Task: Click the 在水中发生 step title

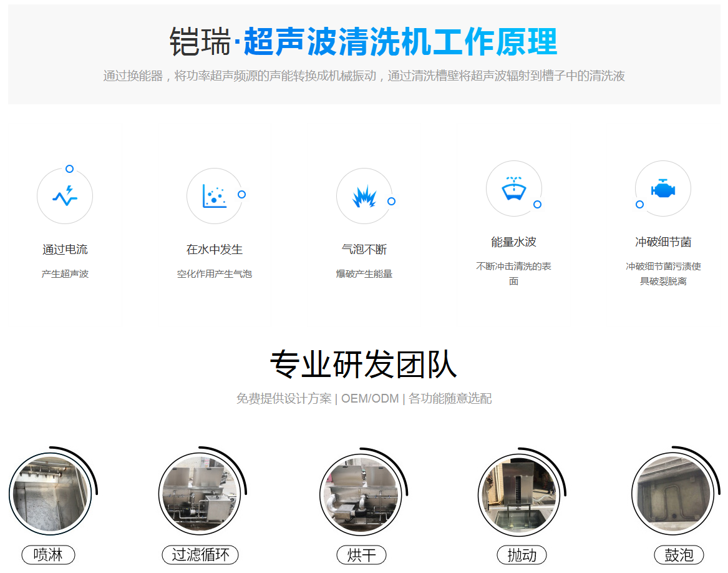Action: click(214, 250)
